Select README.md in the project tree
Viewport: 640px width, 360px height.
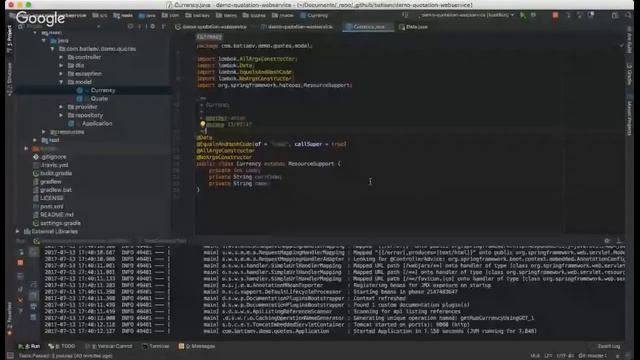(x=57, y=214)
